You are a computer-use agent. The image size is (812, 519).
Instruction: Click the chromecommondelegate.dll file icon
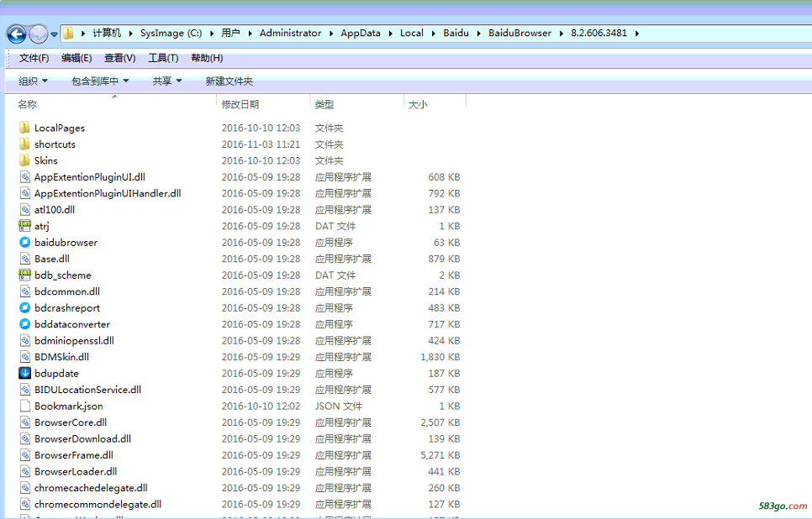[x=25, y=504]
